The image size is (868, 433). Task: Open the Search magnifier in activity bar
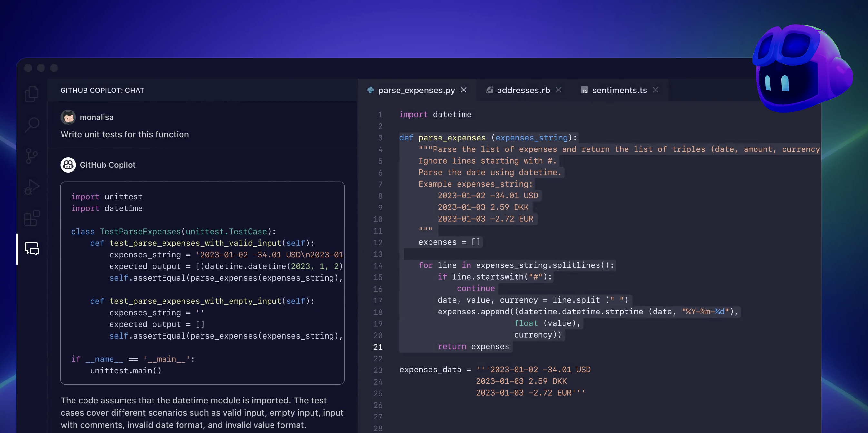point(32,125)
